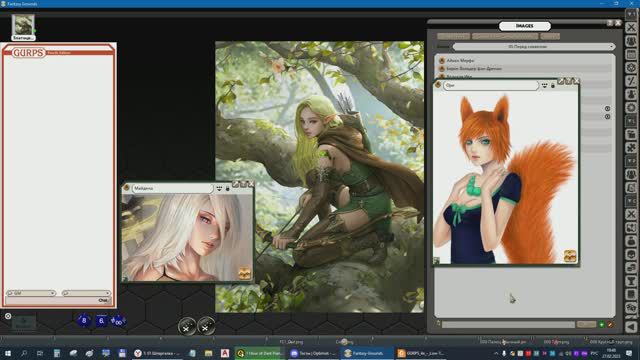The height and width of the screenshot is (360, 640).
Task: Pick the blue d8 die
Action: [84, 321]
